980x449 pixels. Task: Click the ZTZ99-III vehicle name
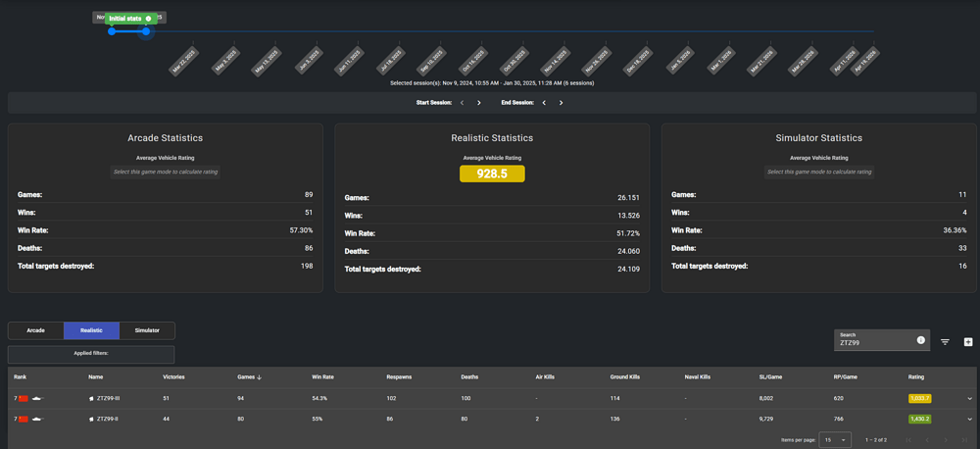(x=110, y=398)
